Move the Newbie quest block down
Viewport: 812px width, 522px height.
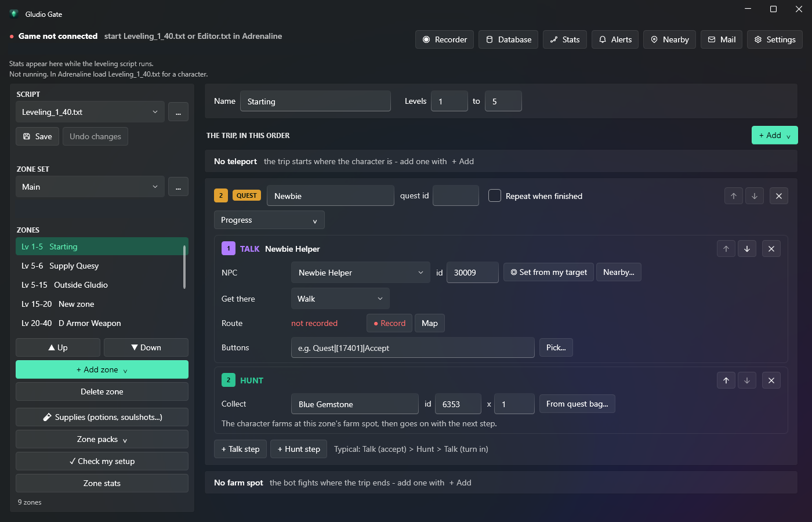pyautogui.click(x=754, y=196)
